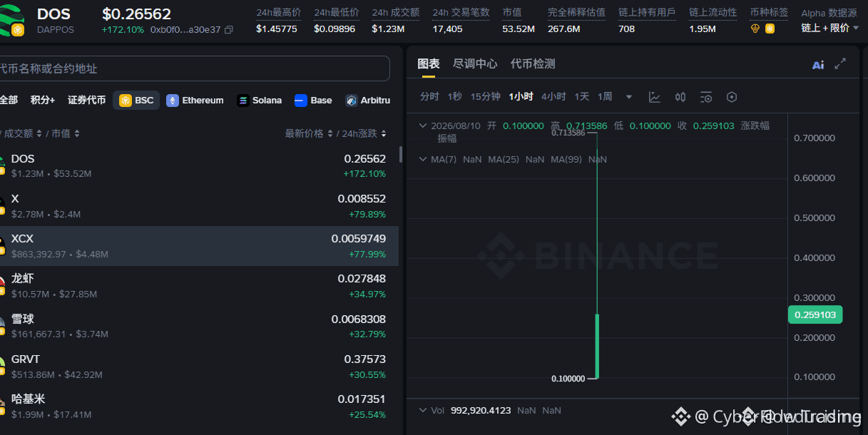The height and width of the screenshot is (435, 868).
Task: Set chart interval to 4小时
Action: tap(553, 97)
